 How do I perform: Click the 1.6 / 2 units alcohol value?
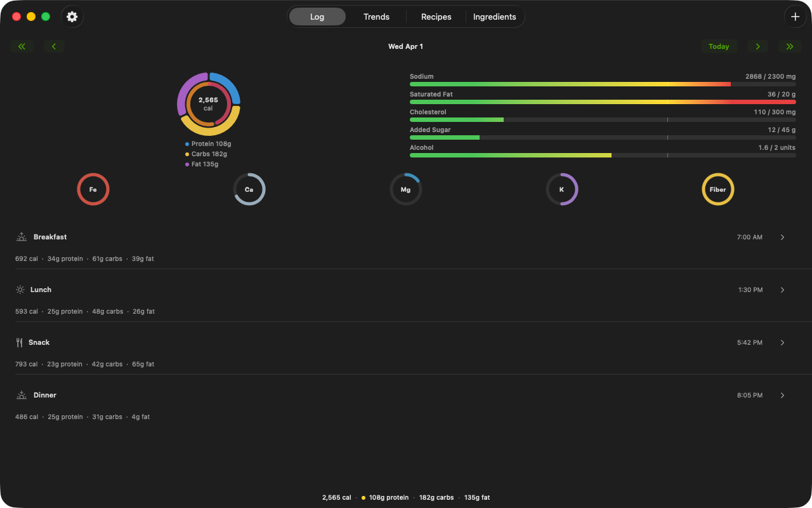(x=776, y=147)
